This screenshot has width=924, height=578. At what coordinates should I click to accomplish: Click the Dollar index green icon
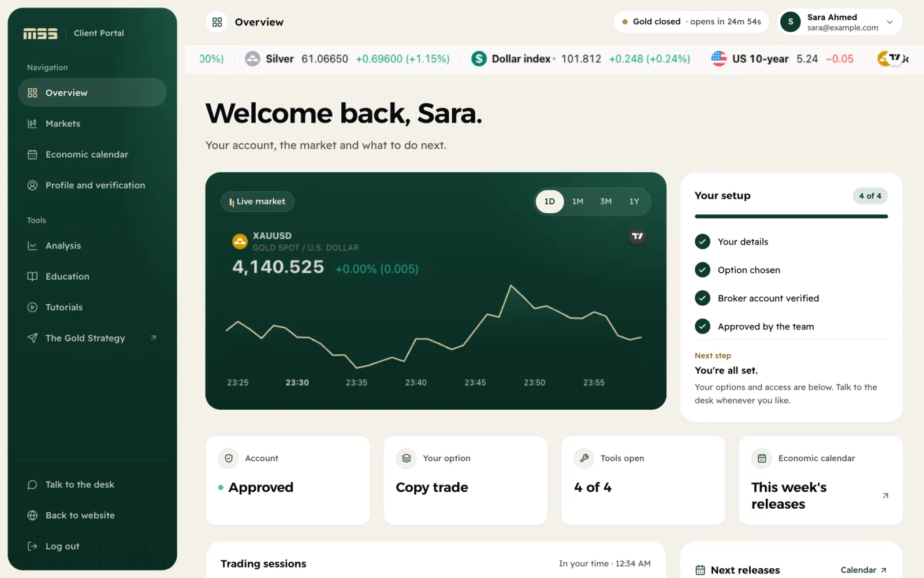(479, 59)
